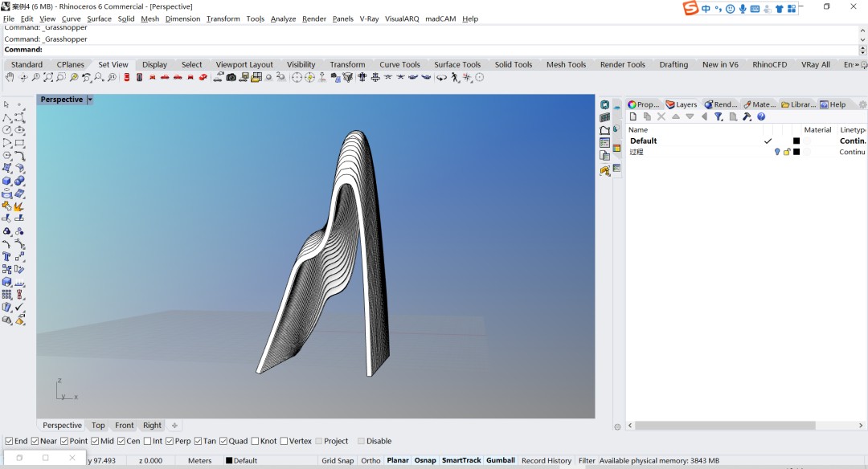The width and height of the screenshot is (868, 469).
Task: Click the Sogou input method S icon
Action: tap(690, 8)
